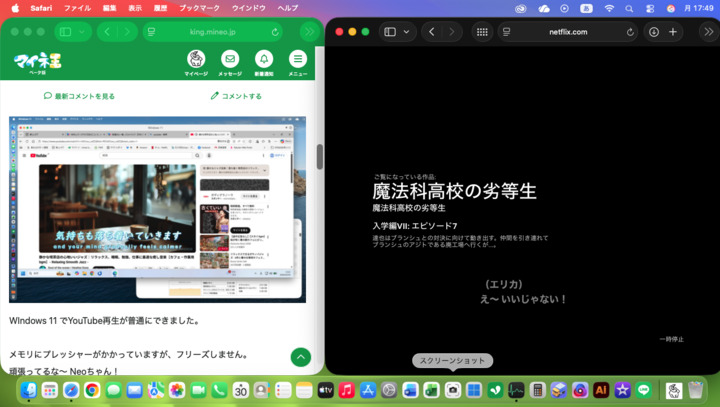Open Messages from the Dock

pyautogui.click(x=113, y=390)
